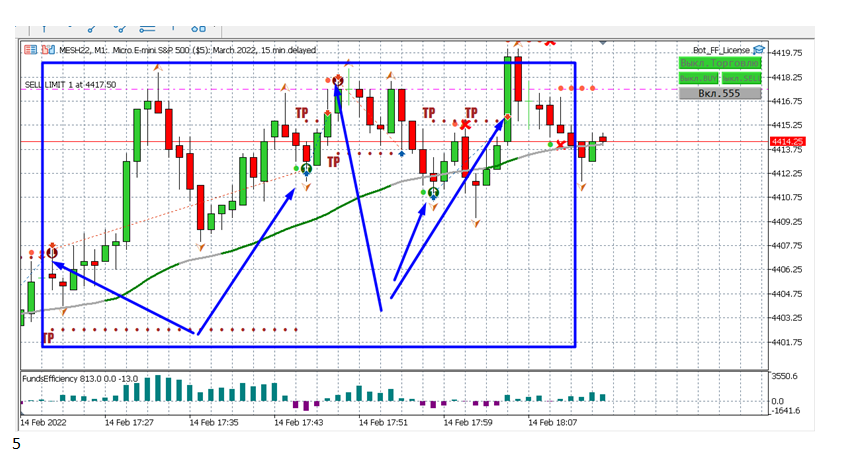This screenshot has width=856, height=465.
Task: Click the 14 Feb 17:59 time label
Action: pos(467,422)
